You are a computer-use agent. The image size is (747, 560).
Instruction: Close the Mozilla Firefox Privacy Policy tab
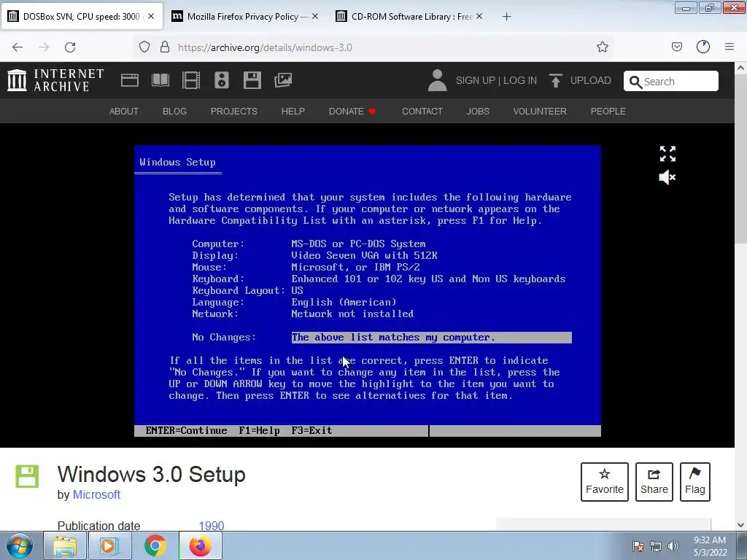(315, 16)
